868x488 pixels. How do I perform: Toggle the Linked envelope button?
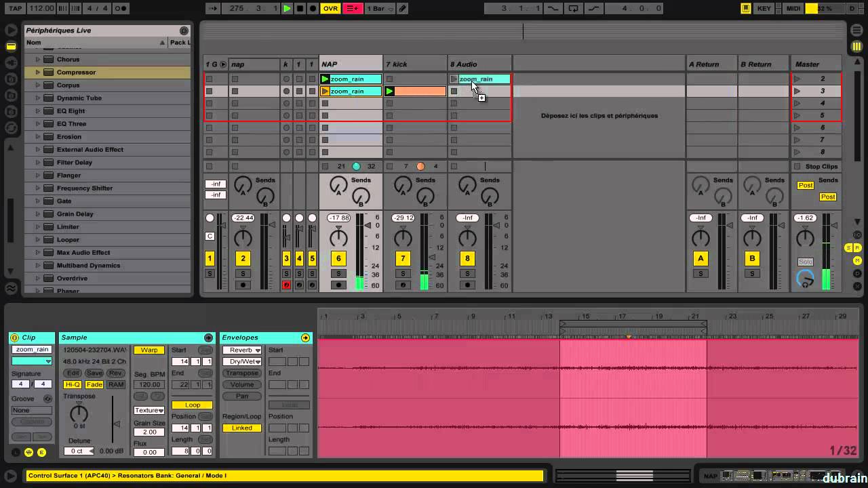click(242, 428)
